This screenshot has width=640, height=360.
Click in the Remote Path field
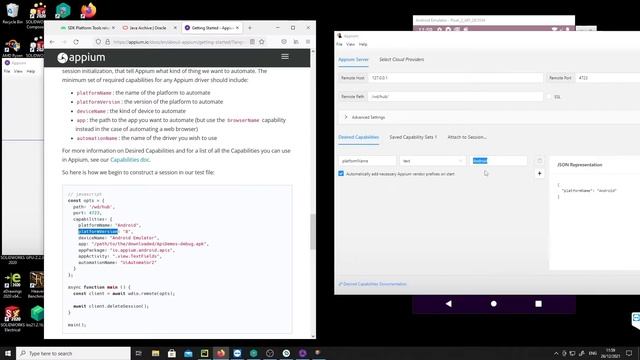(x=456, y=97)
